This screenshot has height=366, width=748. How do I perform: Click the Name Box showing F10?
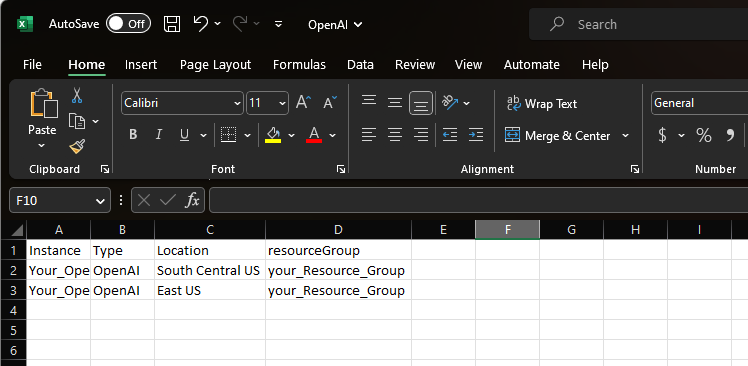(x=60, y=200)
